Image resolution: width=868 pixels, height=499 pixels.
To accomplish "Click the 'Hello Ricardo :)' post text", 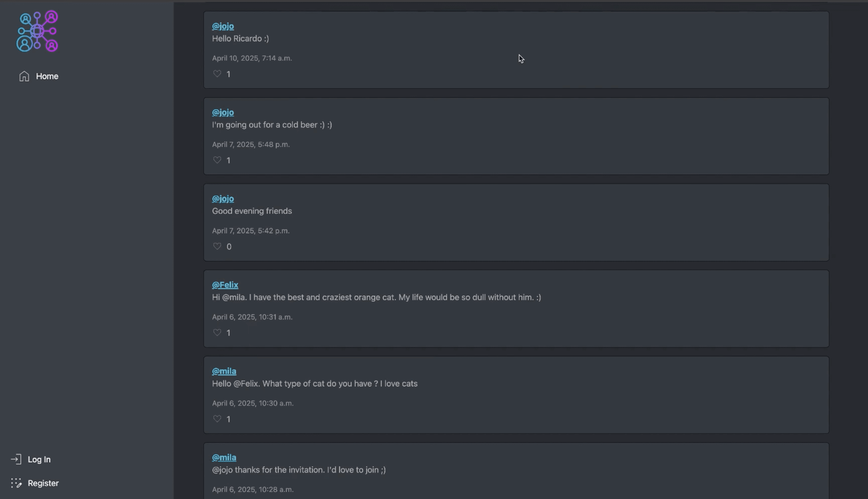I will tap(240, 38).
